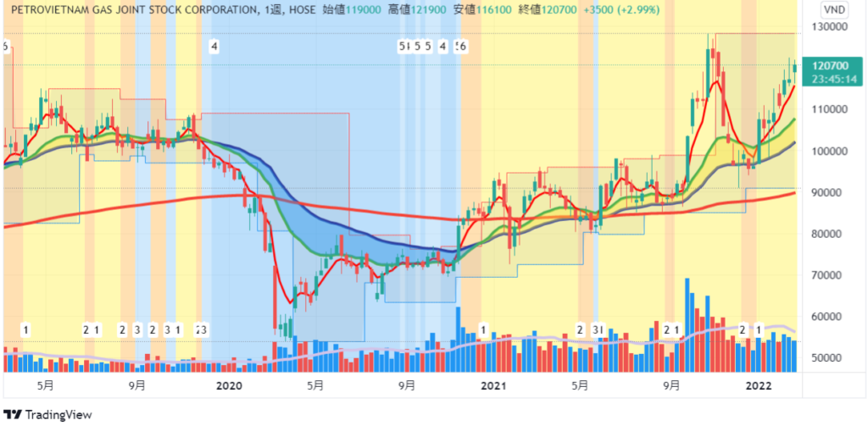Click the 5月 label right after 2020

(314, 385)
